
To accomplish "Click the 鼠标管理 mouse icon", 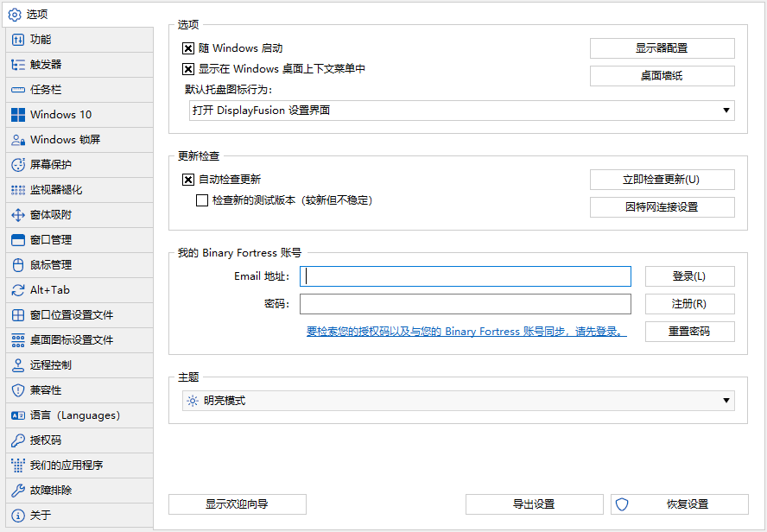I will [17, 265].
